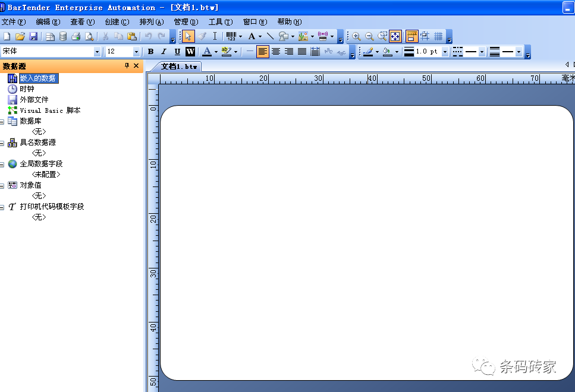Viewport: 575px width, 392px height.
Task: Toggle italic formatting
Action: pos(164,52)
